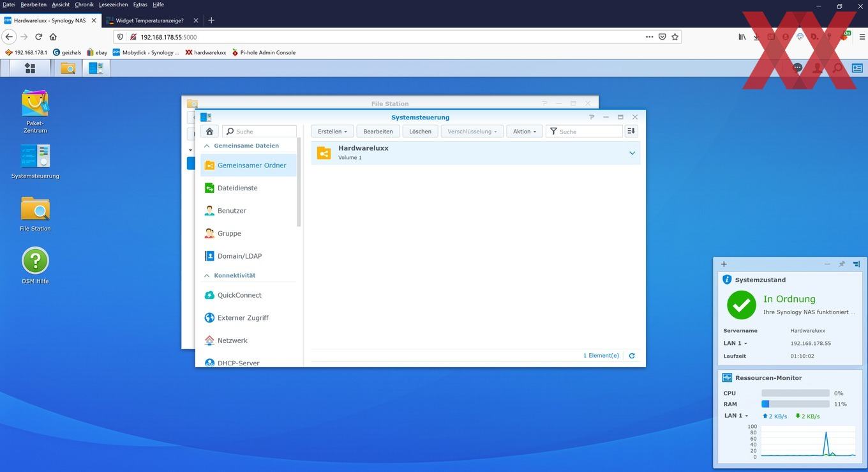Open the geizhals bookmark
This screenshot has height=472, width=868.
[67, 52]
